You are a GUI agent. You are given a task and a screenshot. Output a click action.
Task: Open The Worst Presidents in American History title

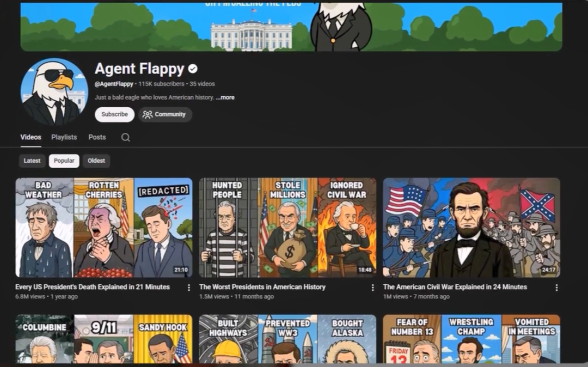262,287
